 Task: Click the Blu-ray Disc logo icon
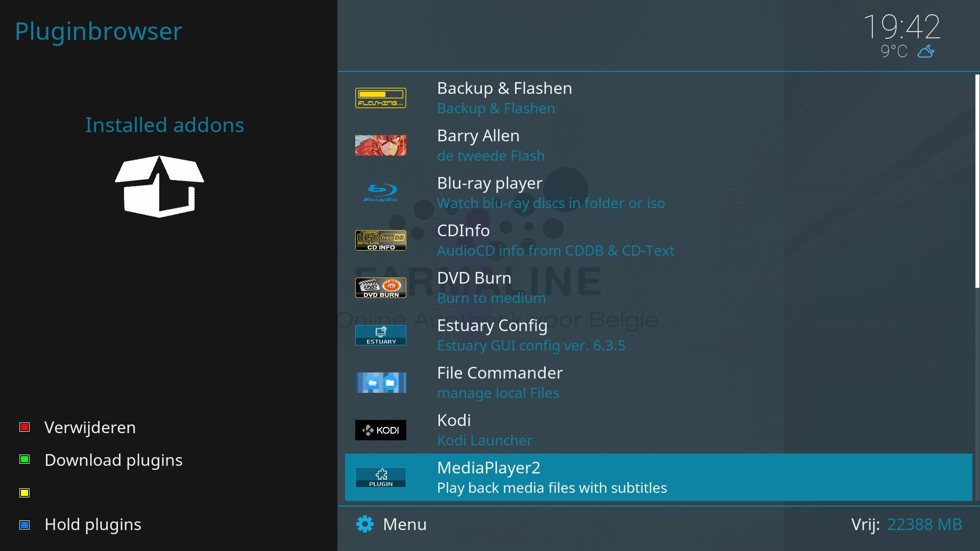click(x=381, y=193)
